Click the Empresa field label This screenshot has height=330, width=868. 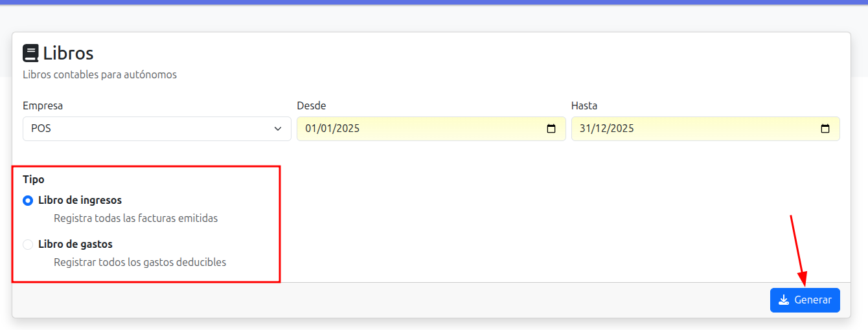coord(43,105)
